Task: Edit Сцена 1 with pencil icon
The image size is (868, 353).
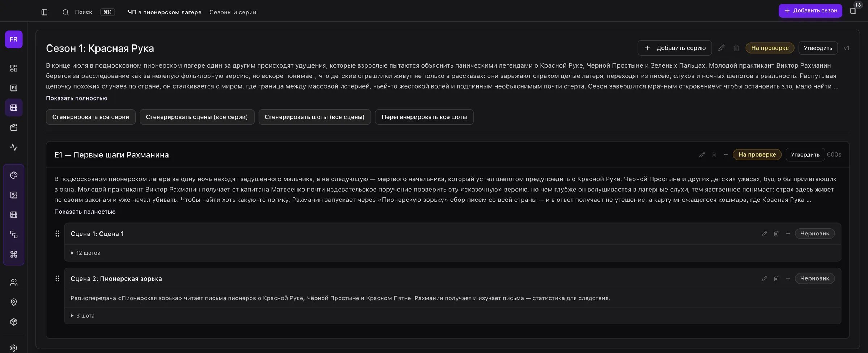Action: pyautogui.click(x=764, y=234)
